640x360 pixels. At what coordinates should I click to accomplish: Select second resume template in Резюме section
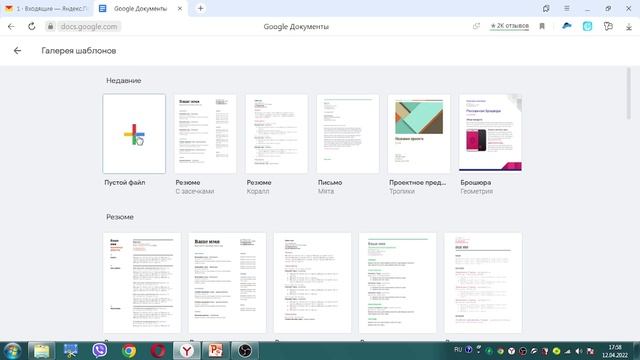(227, 283)
